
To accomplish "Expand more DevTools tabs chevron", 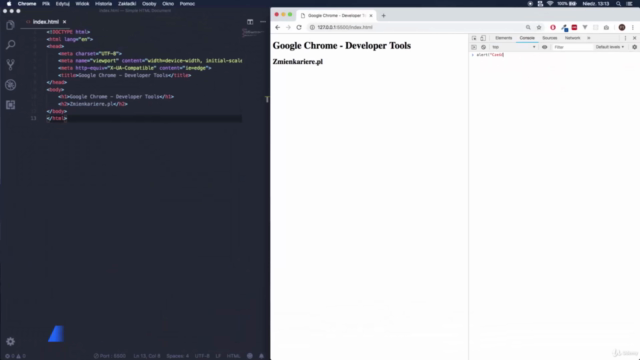I will [589, 38].
